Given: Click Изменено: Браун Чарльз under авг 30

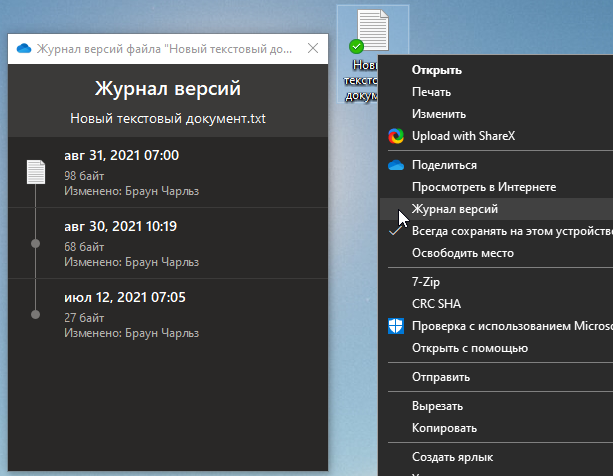Looking at the screenshot, I should [x=131, y=262].
